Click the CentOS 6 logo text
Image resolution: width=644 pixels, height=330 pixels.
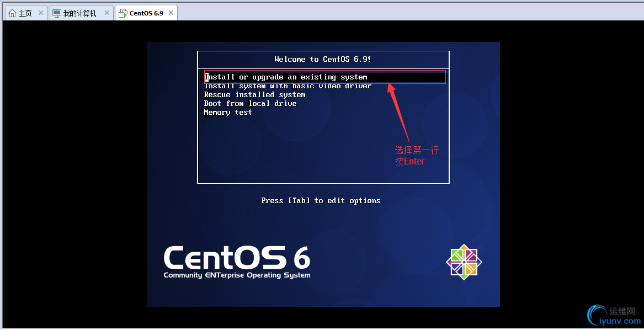237,258
